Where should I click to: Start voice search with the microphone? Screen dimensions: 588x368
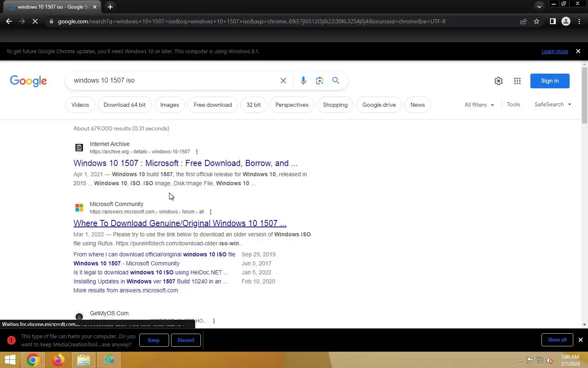point(303,81)
